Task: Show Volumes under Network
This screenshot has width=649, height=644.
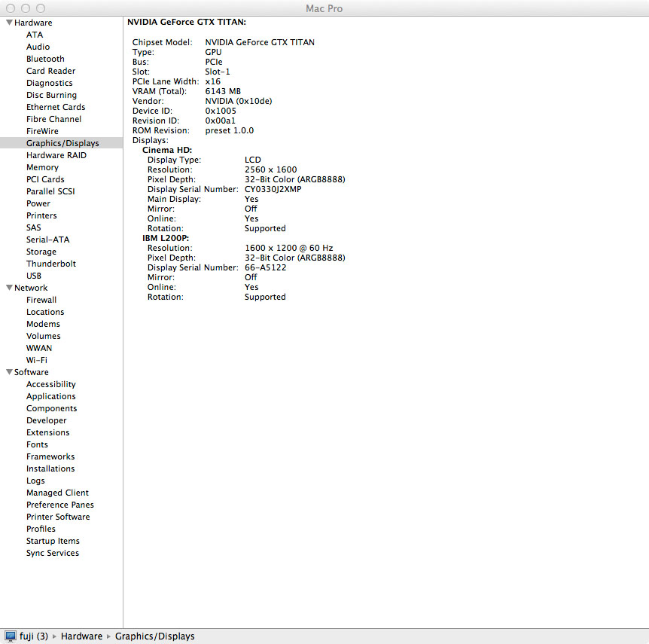Action: [x=43, y=336]
